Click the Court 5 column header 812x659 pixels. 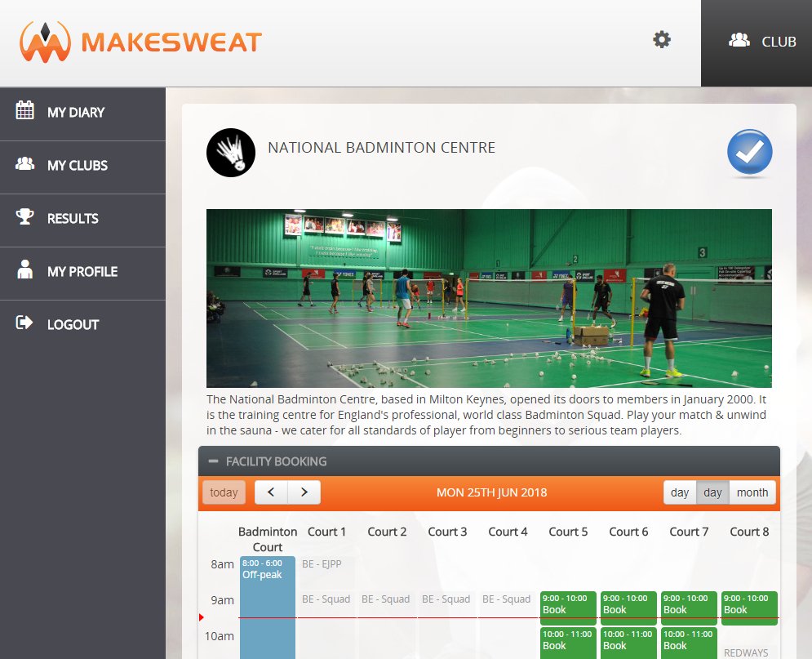point(568,532)
